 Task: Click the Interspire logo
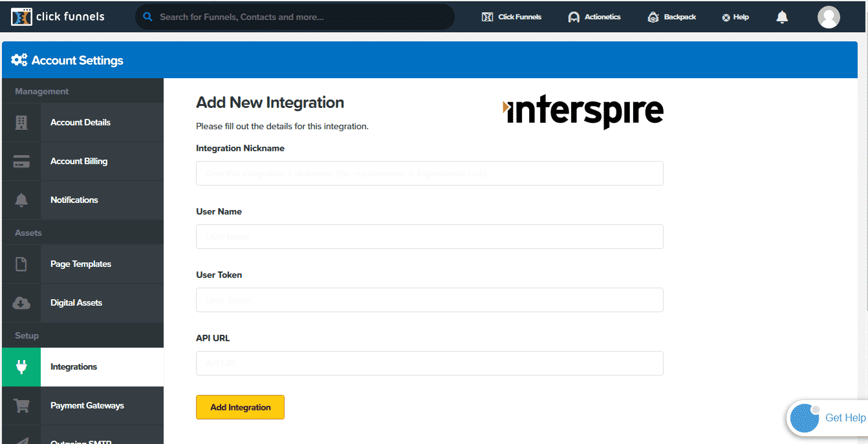pyautogui.click(x=583, y=112)
